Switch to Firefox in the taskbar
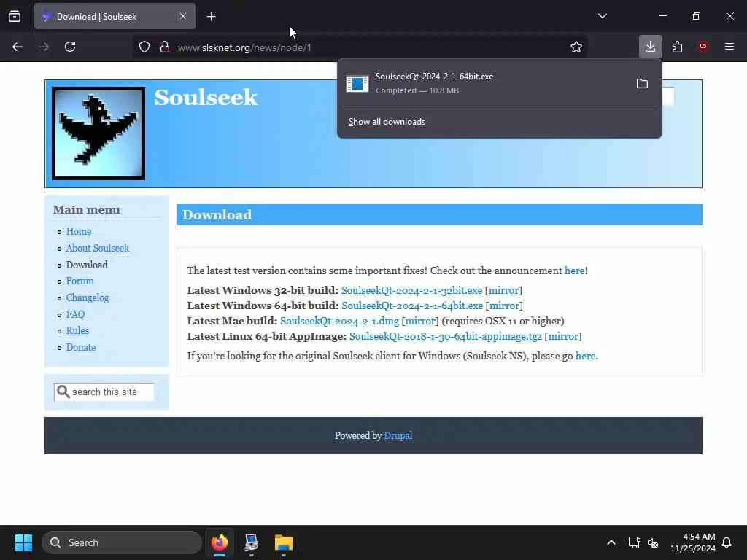This screenshot has height=560, width=747. point(220,542)
